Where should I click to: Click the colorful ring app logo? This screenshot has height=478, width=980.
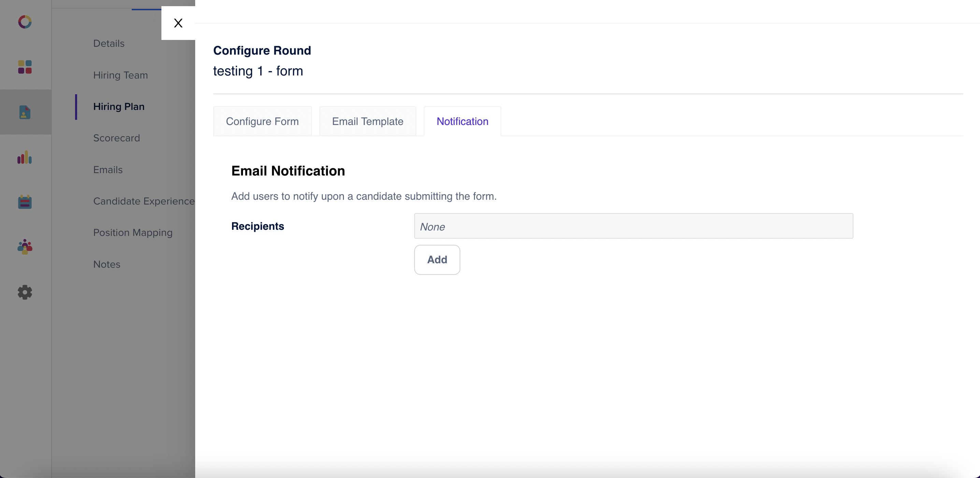25,22
